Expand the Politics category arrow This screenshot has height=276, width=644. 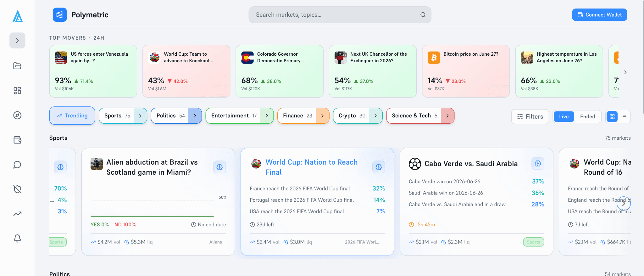(195, 115)
